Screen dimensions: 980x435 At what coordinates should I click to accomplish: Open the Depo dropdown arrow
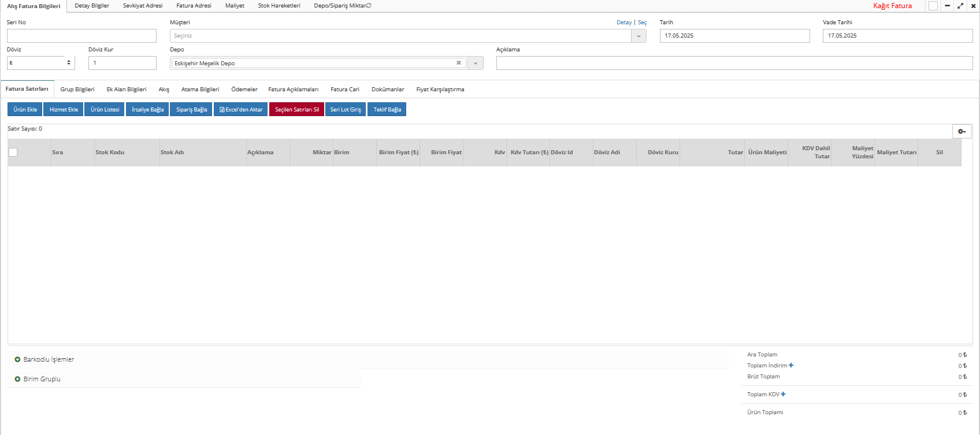click(476, 63)
